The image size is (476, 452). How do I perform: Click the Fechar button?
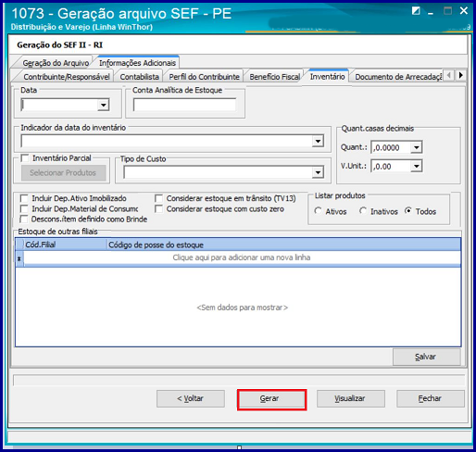(431, 398)
